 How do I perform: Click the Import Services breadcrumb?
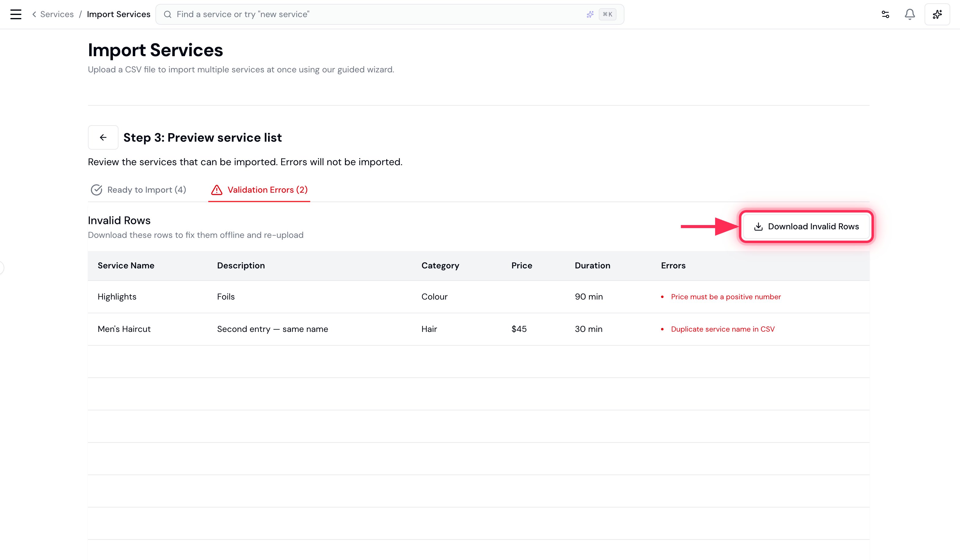[118, 14]
